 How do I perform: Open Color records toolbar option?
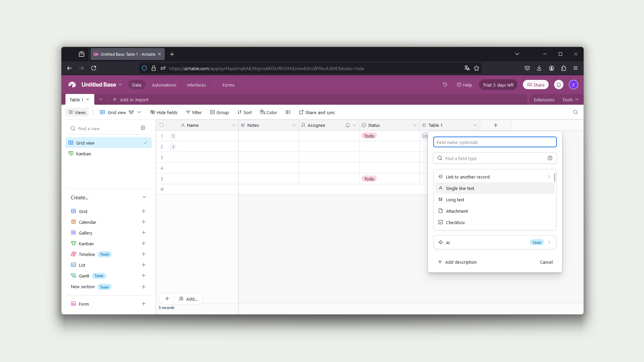tap(268, 112)
